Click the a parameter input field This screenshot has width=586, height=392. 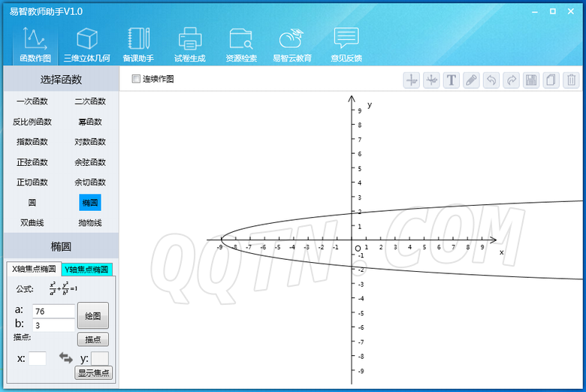coord(53,311)
